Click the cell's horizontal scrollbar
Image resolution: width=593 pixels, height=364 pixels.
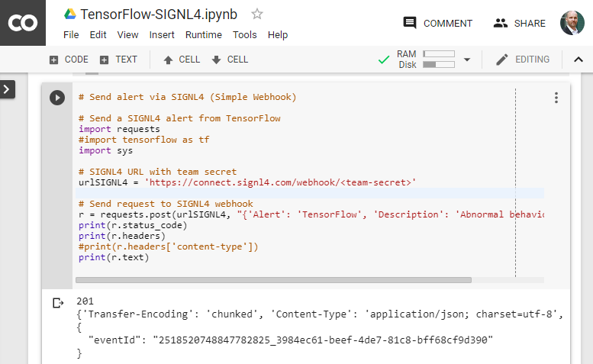(273, 280)
